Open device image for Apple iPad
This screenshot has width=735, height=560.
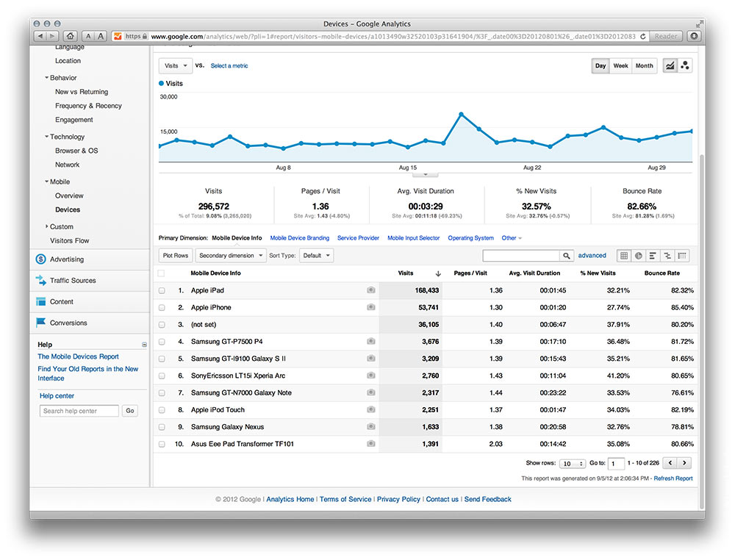coord(370,290)
